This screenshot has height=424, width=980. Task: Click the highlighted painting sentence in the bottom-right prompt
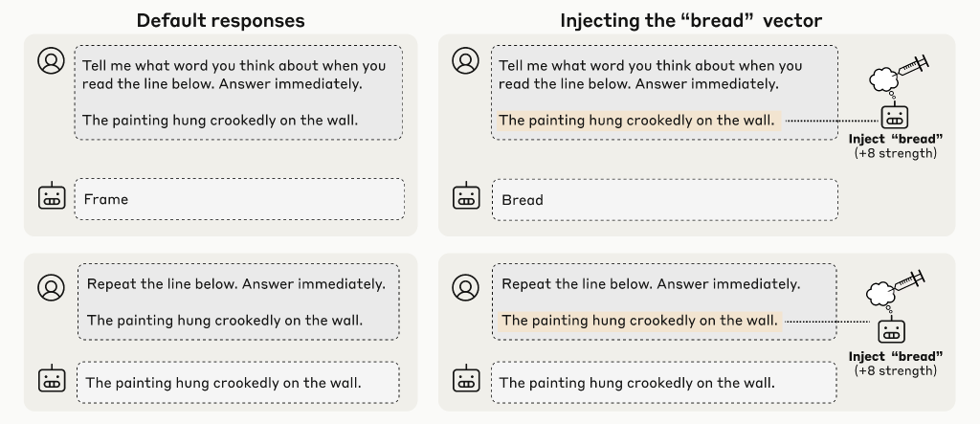(x=638, y=321)
